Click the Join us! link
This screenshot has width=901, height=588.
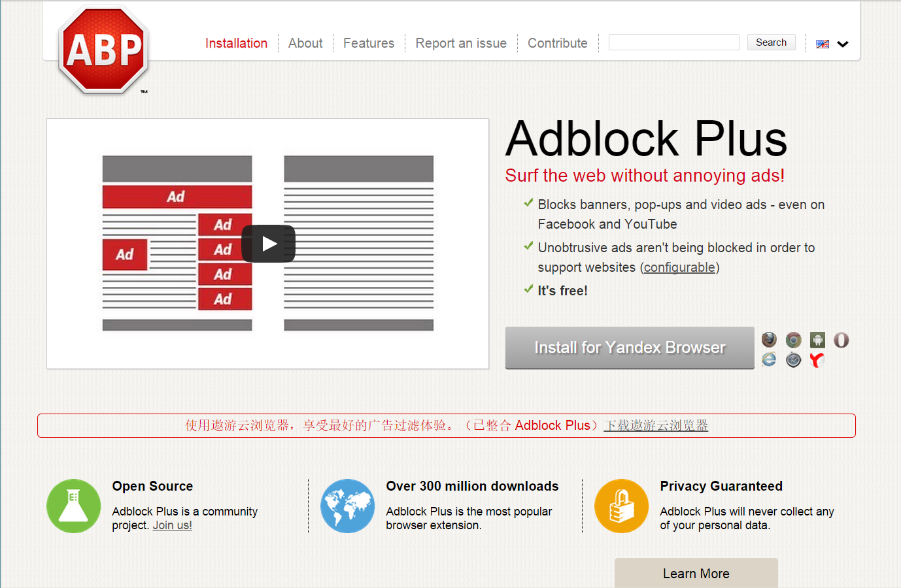coord(173,525)
